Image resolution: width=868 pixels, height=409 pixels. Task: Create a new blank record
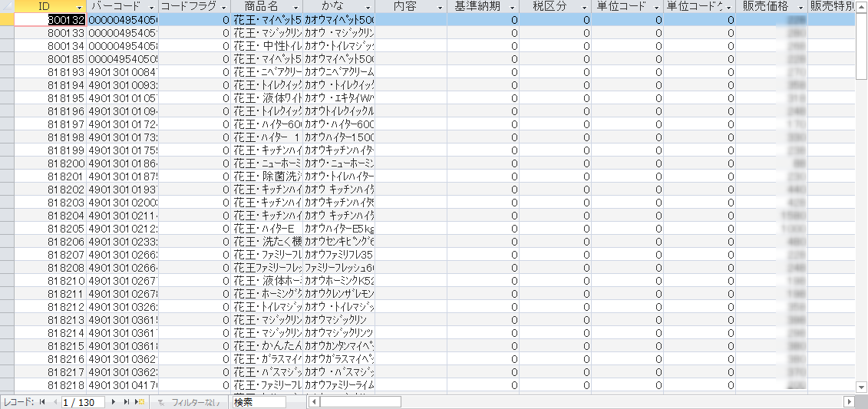tap(140, 402)
